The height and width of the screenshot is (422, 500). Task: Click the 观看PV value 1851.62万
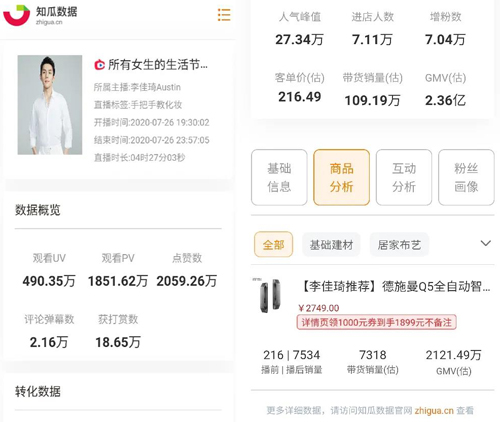[118, 281]
